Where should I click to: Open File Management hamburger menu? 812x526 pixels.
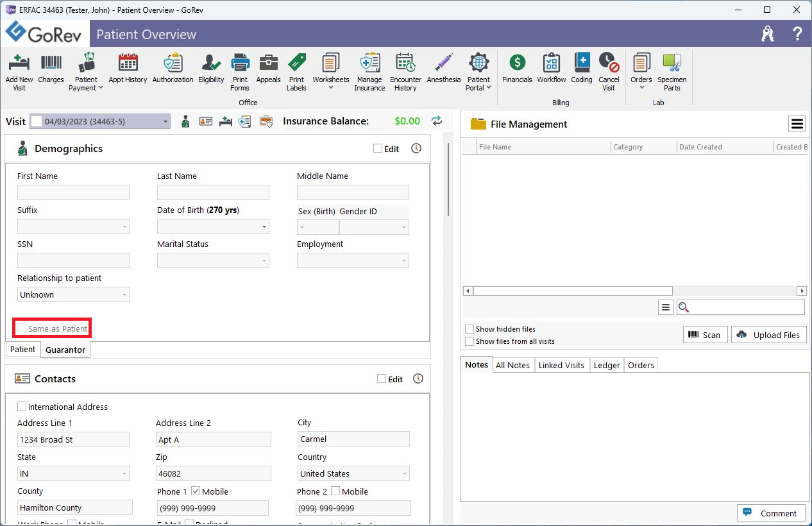tap(797, 124)
